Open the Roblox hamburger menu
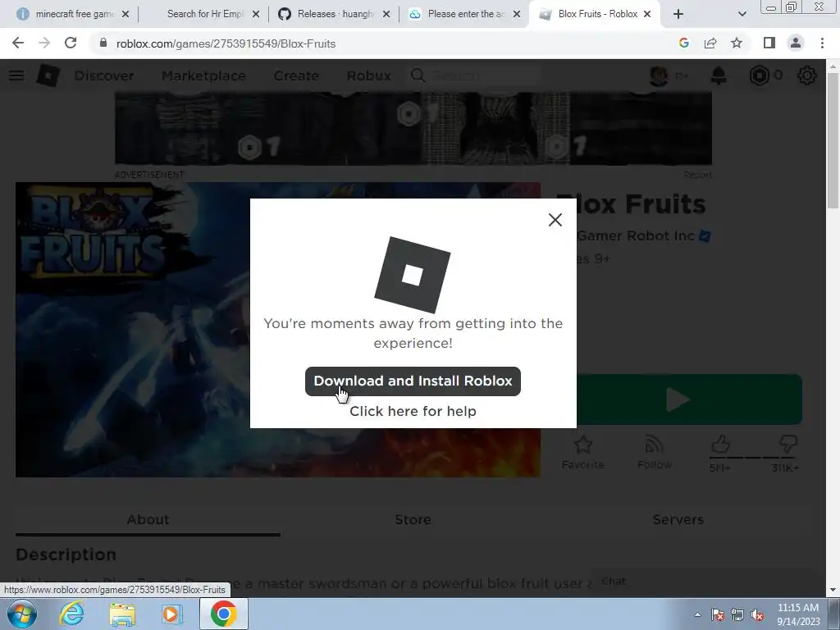 [x=16, y=75]
